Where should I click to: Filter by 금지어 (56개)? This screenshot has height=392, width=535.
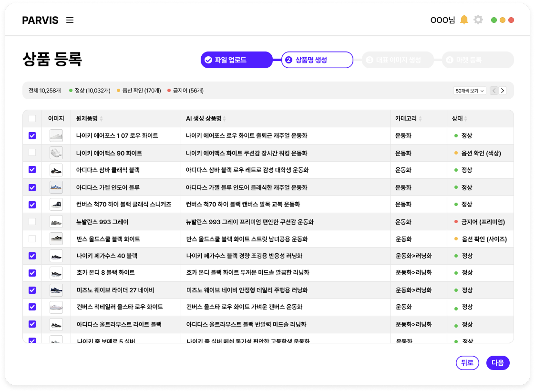(x=185, y=91)
